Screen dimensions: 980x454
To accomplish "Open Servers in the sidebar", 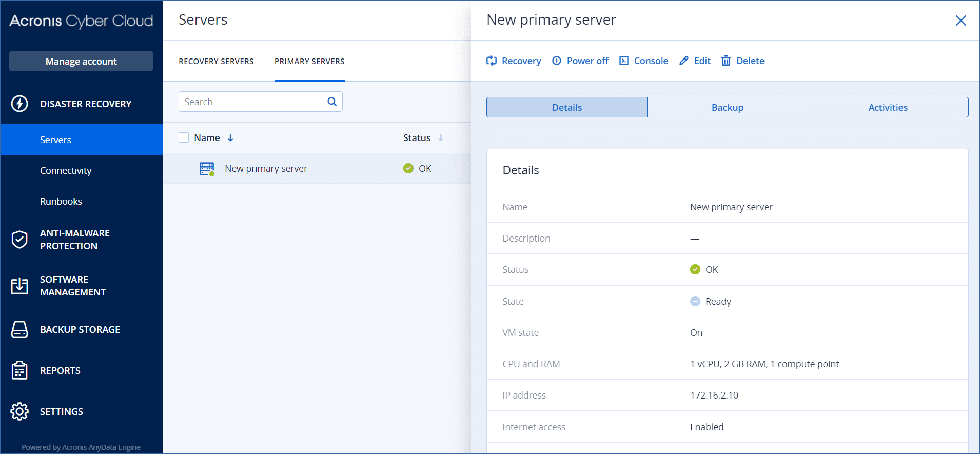I will click(82, 140).
